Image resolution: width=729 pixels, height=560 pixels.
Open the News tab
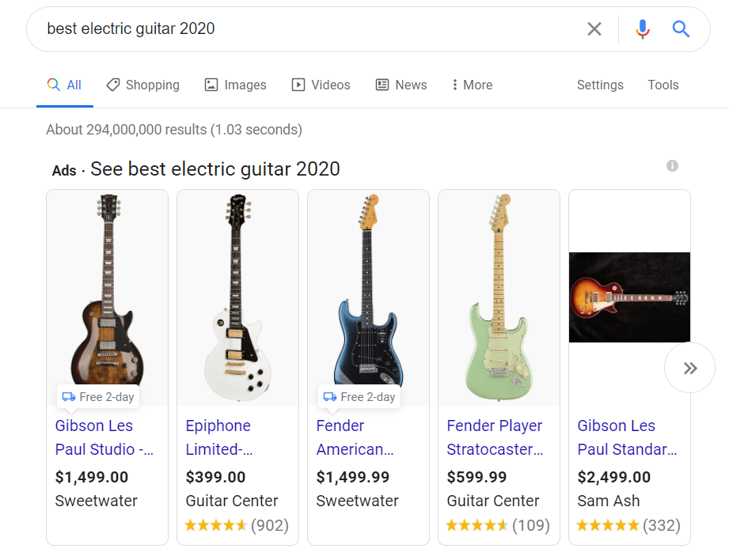pos(401,85)
